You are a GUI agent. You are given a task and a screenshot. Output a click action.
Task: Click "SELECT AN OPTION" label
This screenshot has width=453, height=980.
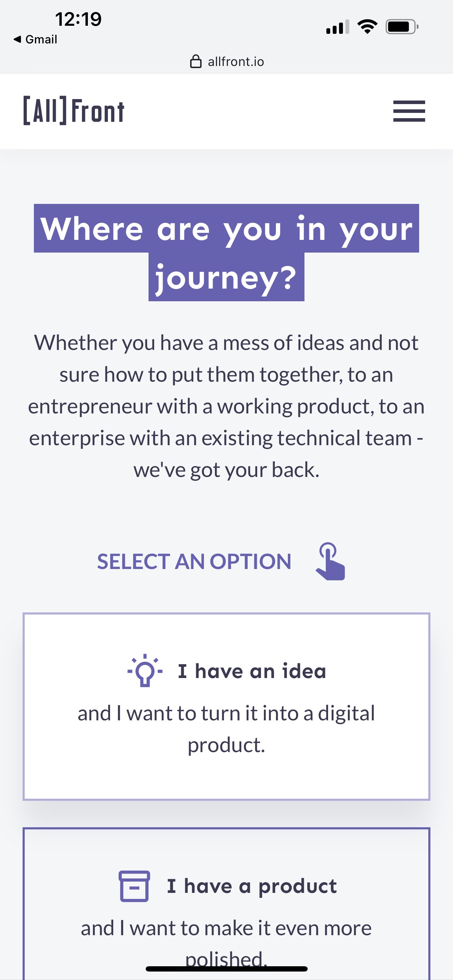click(194, 562)
